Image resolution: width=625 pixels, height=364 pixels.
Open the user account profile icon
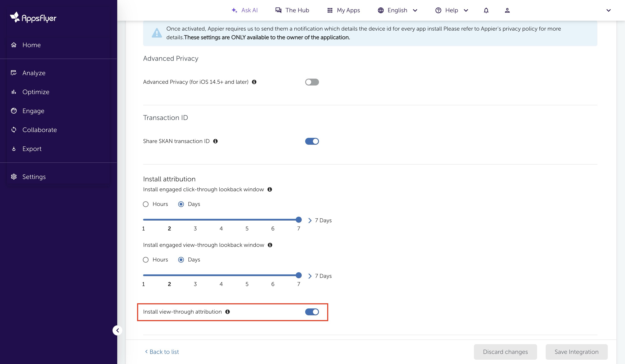[x=507, y=10]
